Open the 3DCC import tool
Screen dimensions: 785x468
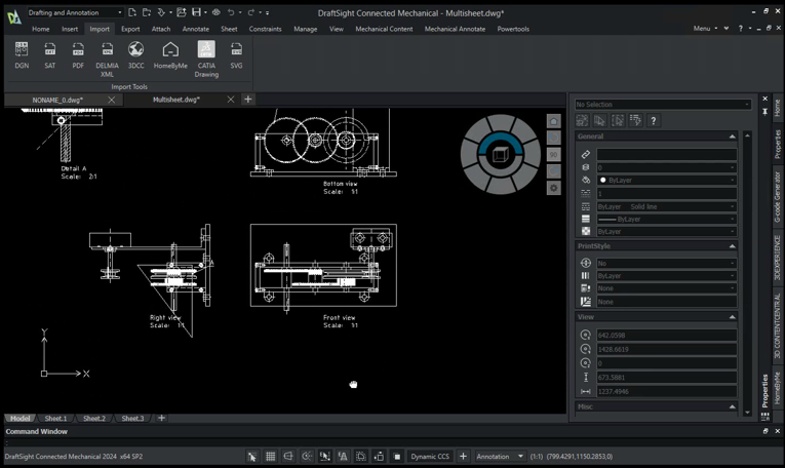[136, 50]
